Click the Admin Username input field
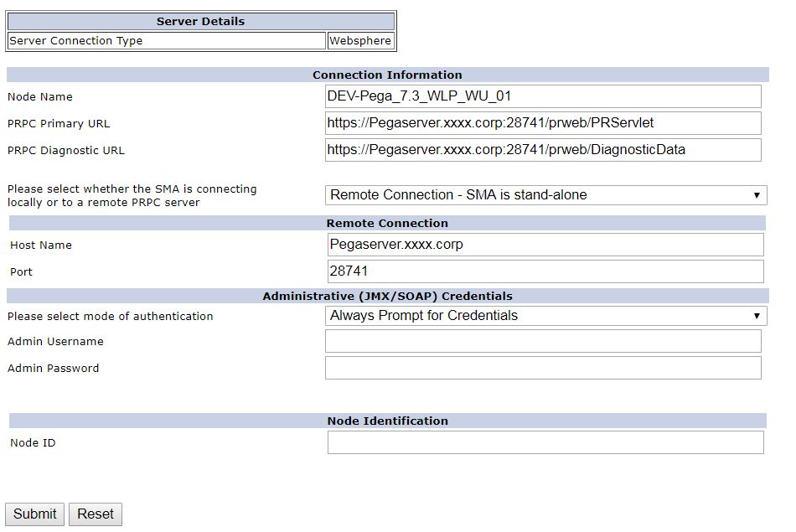 pyautogui.click(x=543, y=341)
